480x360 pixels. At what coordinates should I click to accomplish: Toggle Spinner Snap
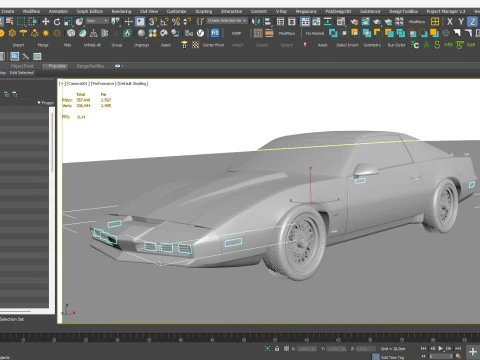pyautogui.click(x=187, y=22)
